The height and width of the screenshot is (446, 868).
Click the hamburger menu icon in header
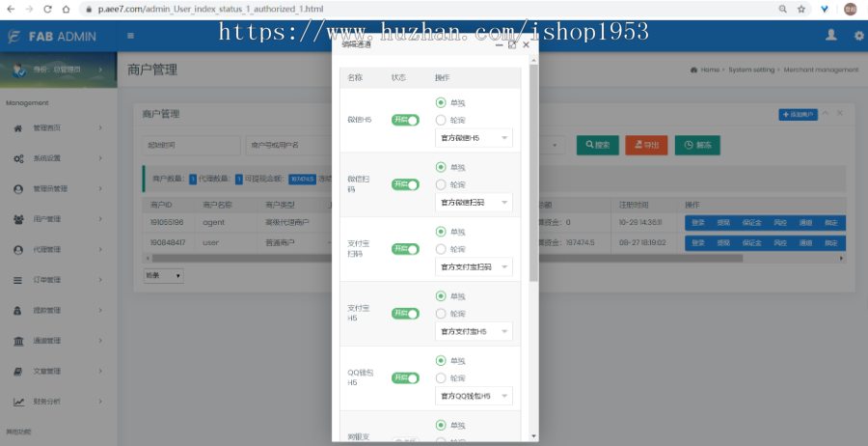pos(130,36)
